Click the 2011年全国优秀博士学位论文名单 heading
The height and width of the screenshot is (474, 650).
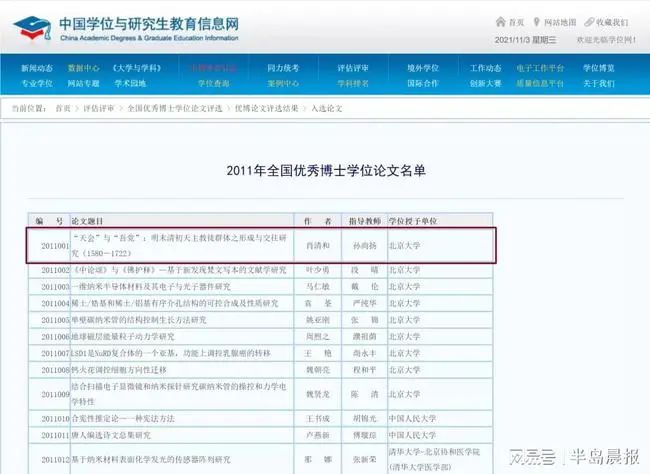coord(326,170)
